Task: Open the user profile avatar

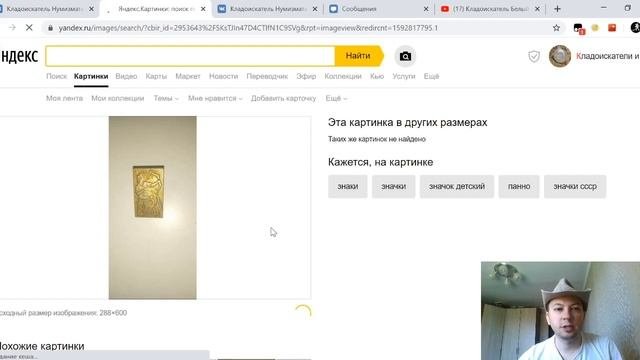Action: click(x=560, y=56)
